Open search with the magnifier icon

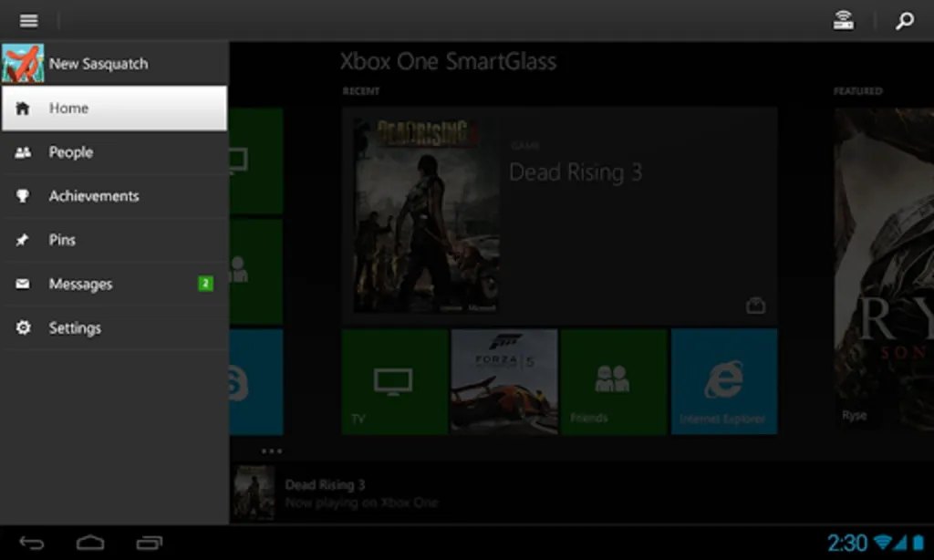(904, 21)
